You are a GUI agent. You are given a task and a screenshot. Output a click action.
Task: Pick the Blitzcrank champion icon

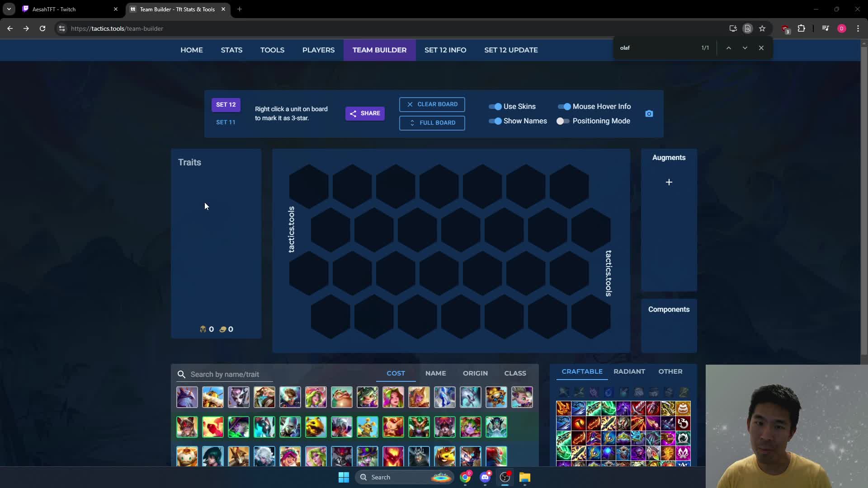(x=213, y=397)
